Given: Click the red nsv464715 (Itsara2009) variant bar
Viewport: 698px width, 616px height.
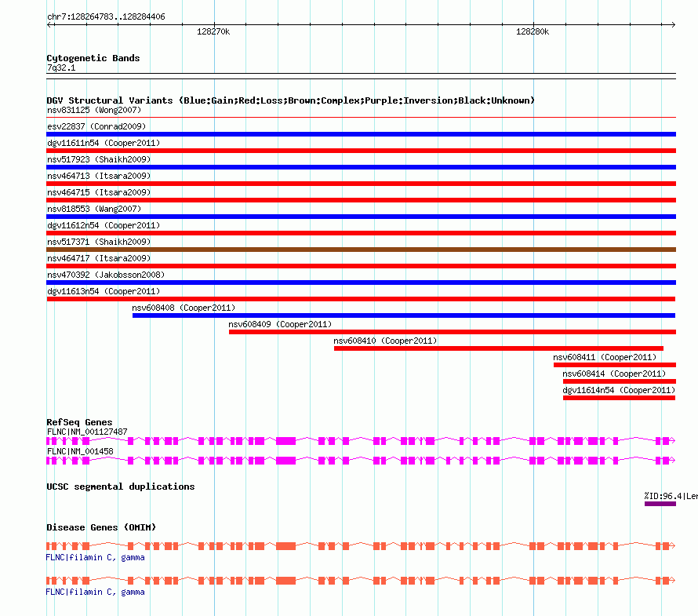Looking at the screenshot, I should pos(361,200).
